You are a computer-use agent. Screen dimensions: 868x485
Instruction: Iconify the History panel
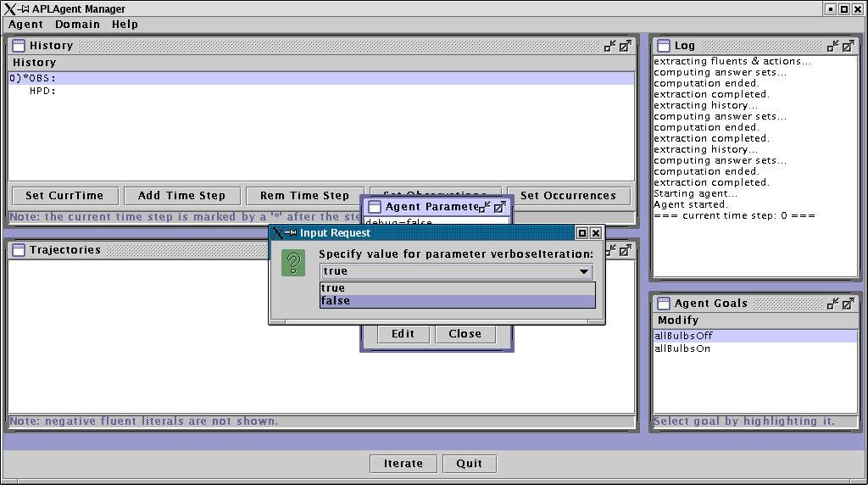pyautogui.click(x=609, y=46)
